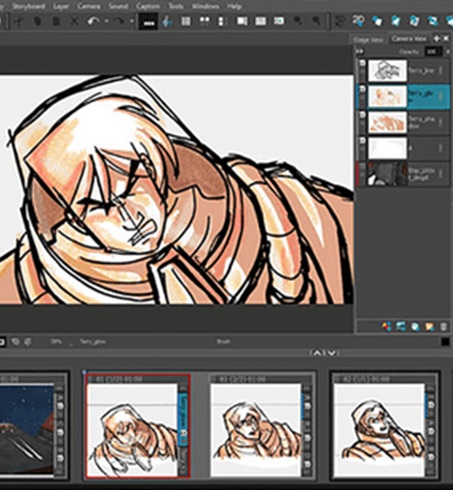This screenshot has width=453, height=490.
Task: Select the camera frame workspace icon
Action: (279, 21)
